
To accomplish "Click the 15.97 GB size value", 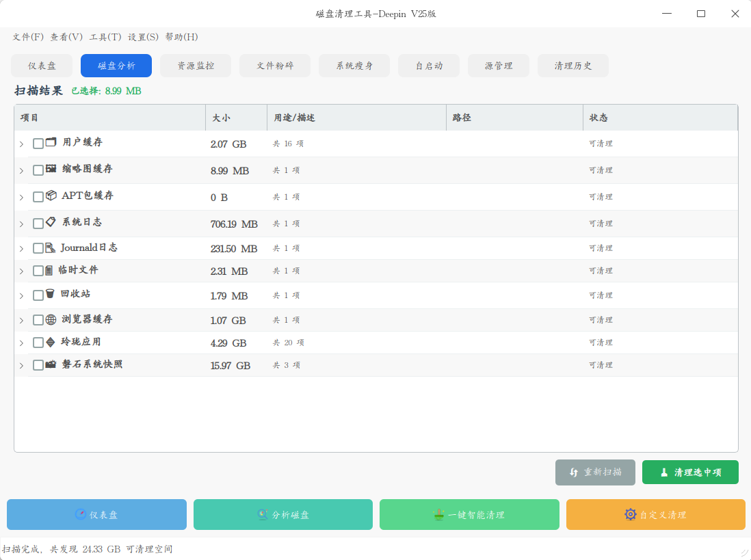I will tap(230, 366).
